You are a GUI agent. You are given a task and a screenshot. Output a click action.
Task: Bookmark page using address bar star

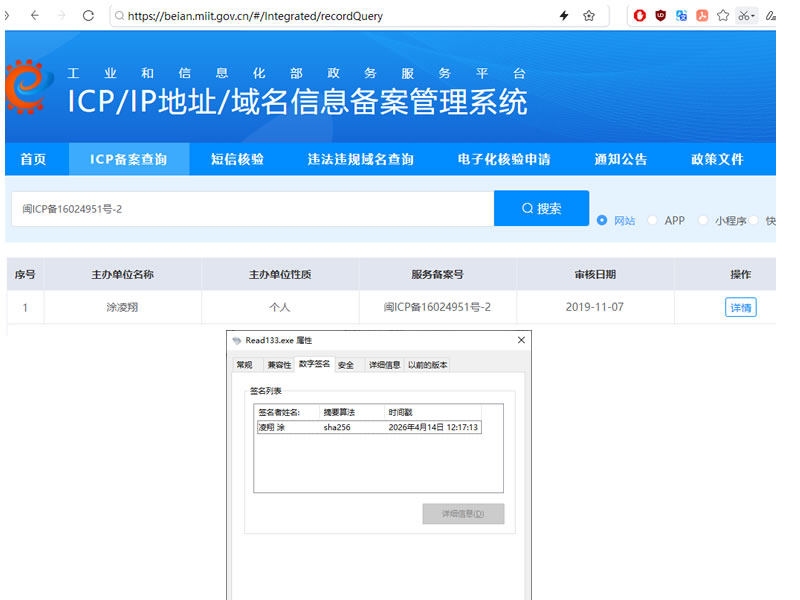pyautogui.click(x=589, y=16)
